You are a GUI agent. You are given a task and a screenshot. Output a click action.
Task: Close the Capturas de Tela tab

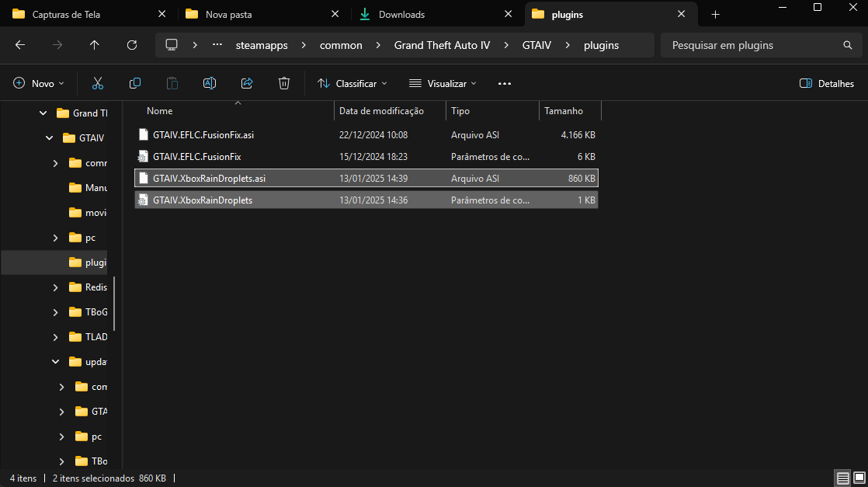click(161, 14)
